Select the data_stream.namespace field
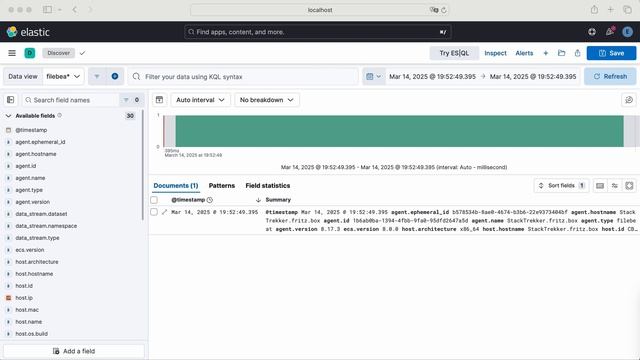The height and width of the screenshot is (360, 640). tap(46, 226)
